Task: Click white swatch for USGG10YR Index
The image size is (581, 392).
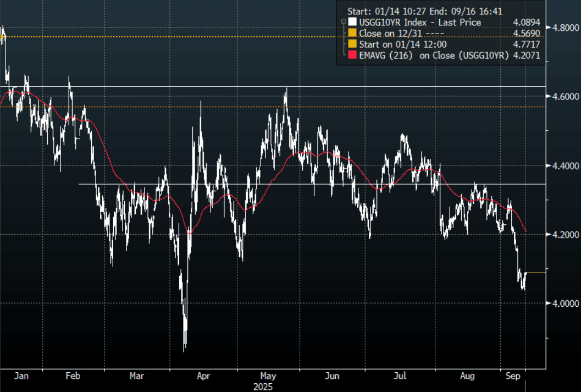Action: click(x=352, y=23)
